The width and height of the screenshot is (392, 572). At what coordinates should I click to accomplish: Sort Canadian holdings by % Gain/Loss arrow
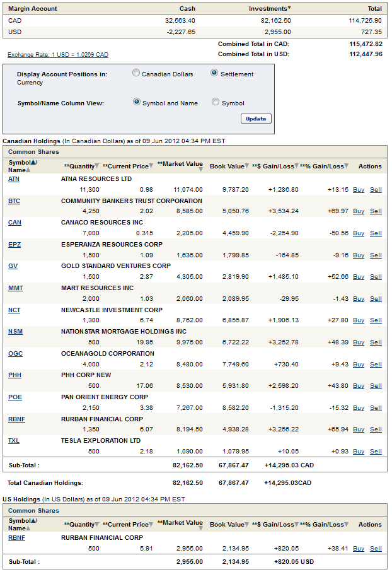coord(347,166)
